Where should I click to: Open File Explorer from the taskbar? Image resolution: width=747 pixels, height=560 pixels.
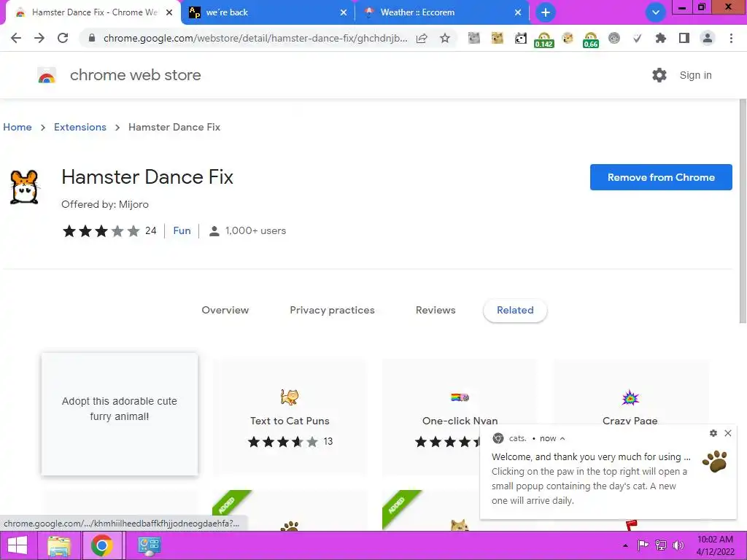click(59, 545)
